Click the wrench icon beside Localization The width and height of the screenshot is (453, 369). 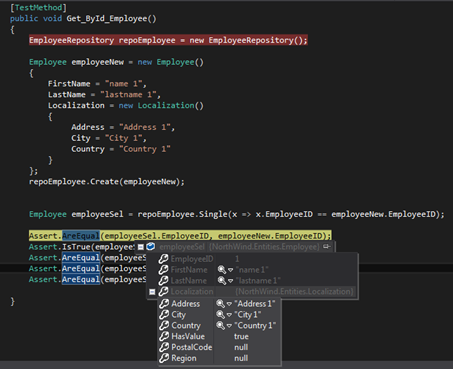click(x=163, y=291)
